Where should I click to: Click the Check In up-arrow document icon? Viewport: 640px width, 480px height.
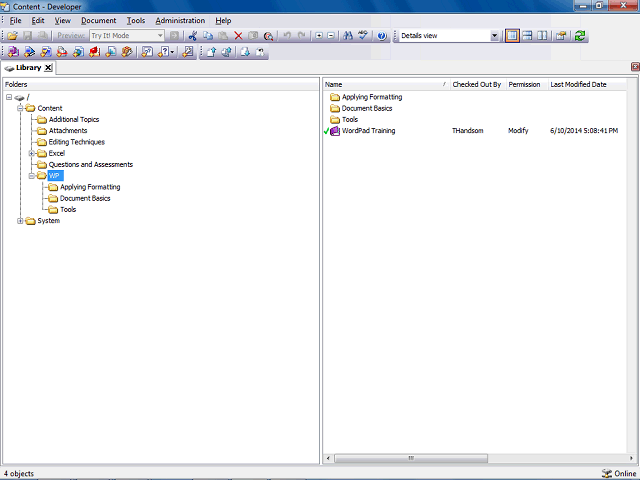[211, 52]
